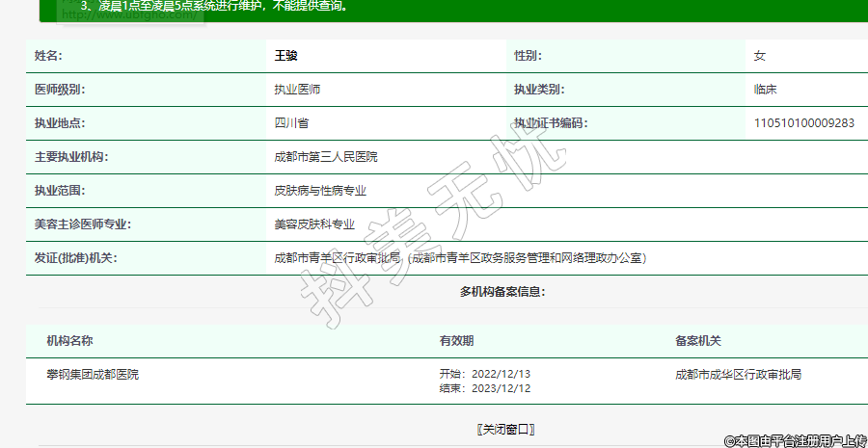
Task: Select the 成都市第三人民医院 institution value
Action: pyautogui.click(x=326, y=157)
